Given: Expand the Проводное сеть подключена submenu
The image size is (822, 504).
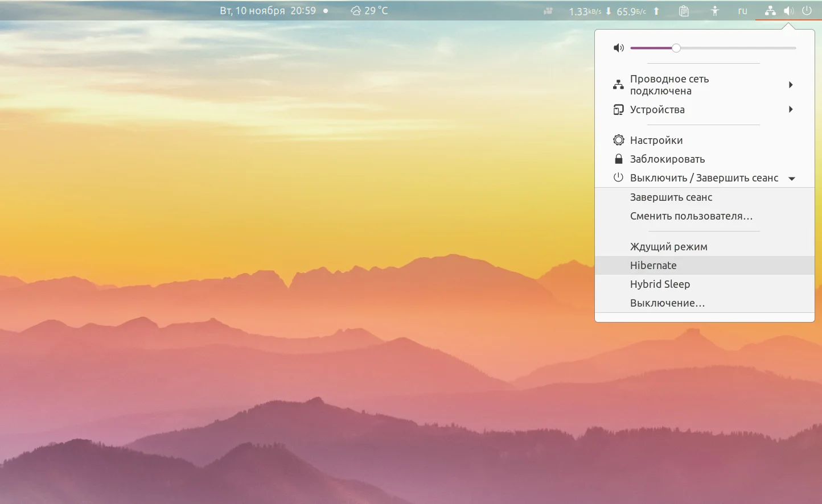Looking at the screenshot, I should coord(791,85).
